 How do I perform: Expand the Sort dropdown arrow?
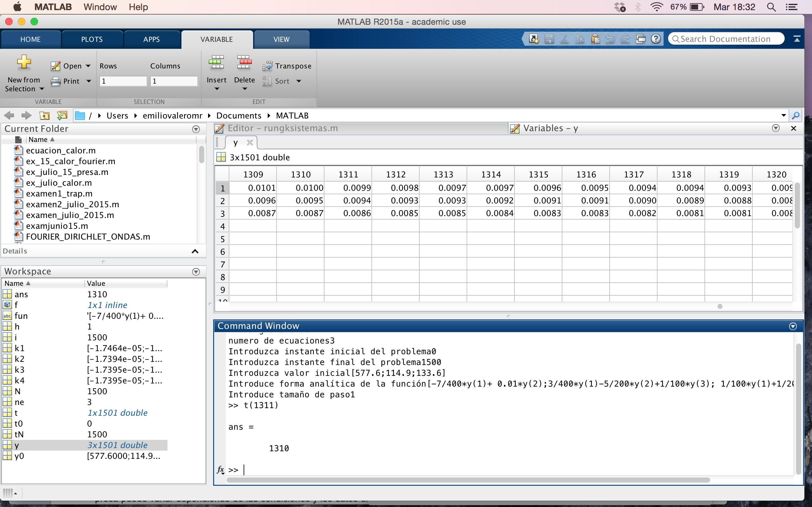[x=298, y=81]
